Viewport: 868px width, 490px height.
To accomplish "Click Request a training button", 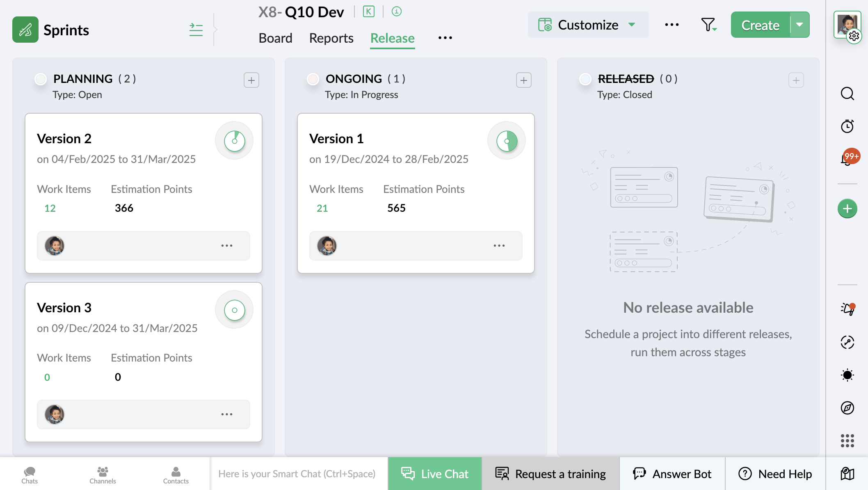I will tap(550, 474).
